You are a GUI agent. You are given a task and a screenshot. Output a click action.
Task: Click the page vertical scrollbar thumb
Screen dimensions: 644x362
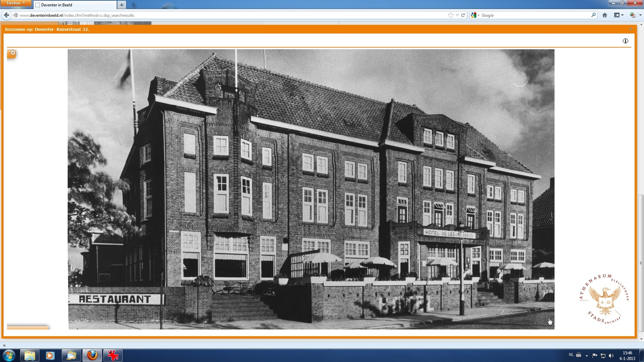[x=641, y=263]
